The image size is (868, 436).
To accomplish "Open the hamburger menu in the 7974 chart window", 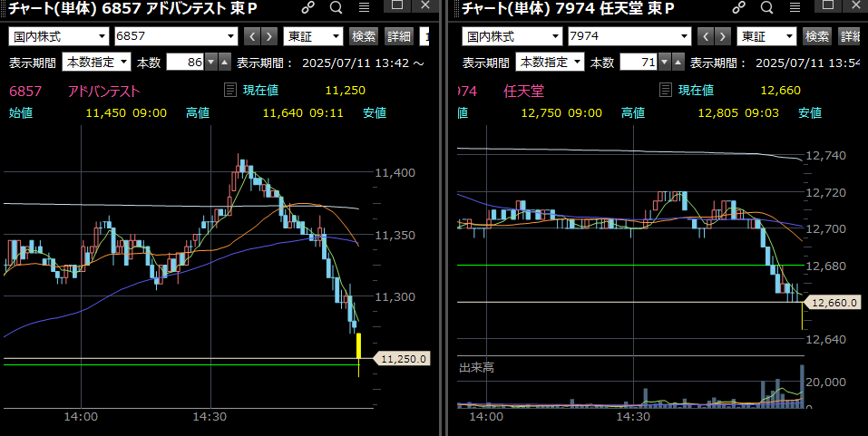I will click(795, 7).
